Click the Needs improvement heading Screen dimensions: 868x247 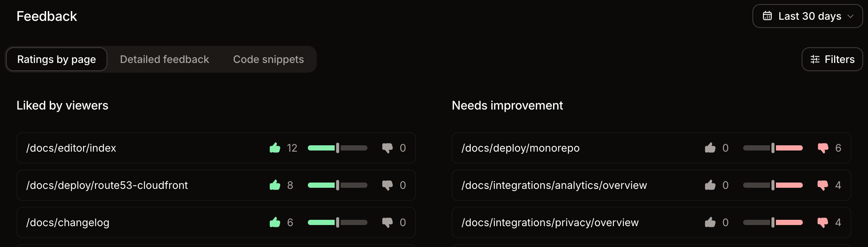pyautogui.click(x=507, y=105)
